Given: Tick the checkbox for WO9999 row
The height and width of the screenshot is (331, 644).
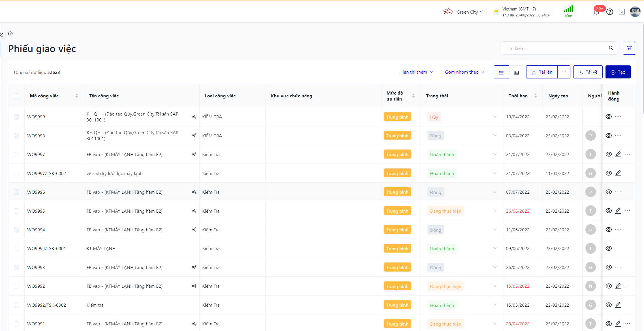Looking at the screenshot, I should tap(16, 117).
